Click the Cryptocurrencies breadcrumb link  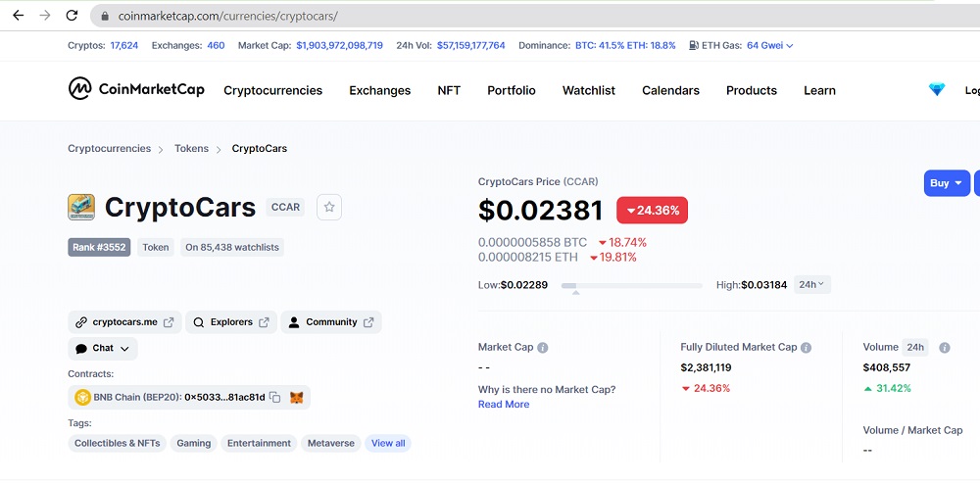tap(110, 149)
